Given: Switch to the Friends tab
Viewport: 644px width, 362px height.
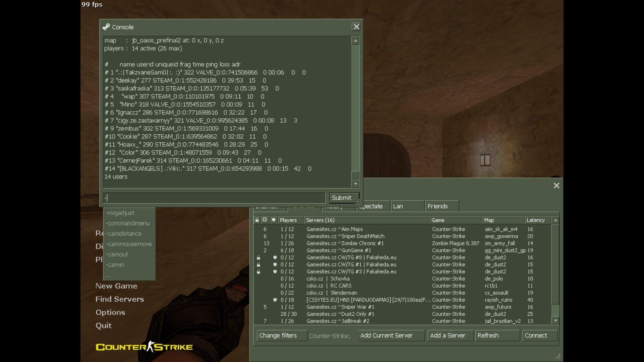Looking at the screenshot, I should (442, 206).
